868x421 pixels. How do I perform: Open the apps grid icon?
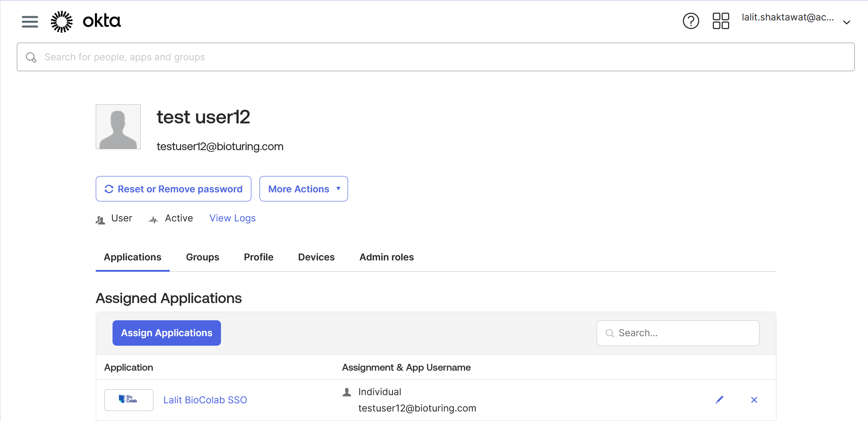pyautogui.click(x=721, y=21)
